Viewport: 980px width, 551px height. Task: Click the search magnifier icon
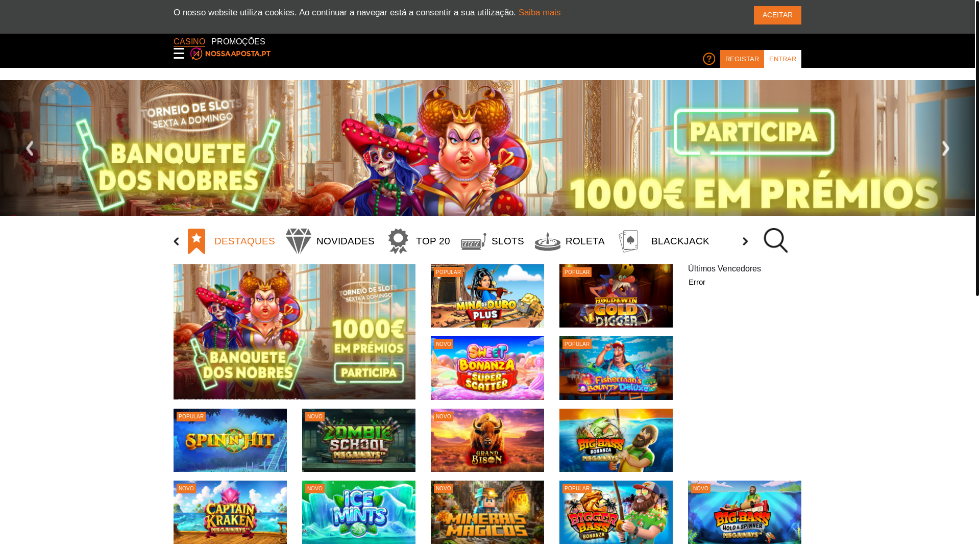tap(775, 240)
